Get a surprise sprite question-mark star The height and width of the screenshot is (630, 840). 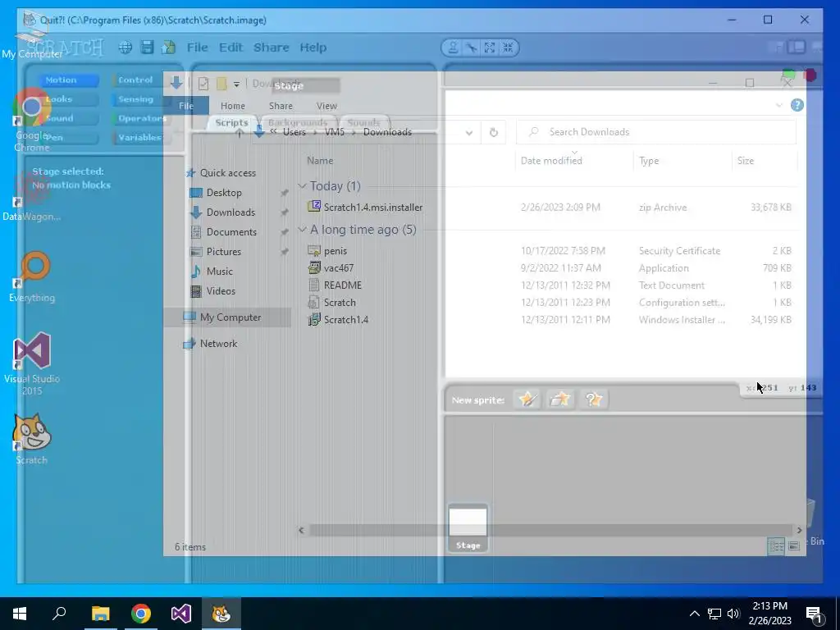coord(594,399)
